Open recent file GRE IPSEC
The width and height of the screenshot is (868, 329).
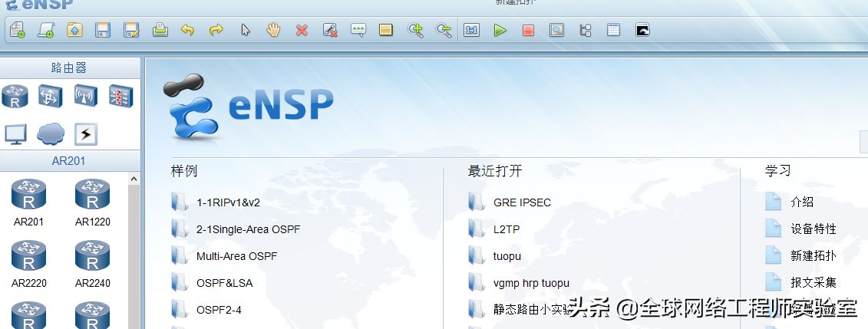tap(521, 202)
